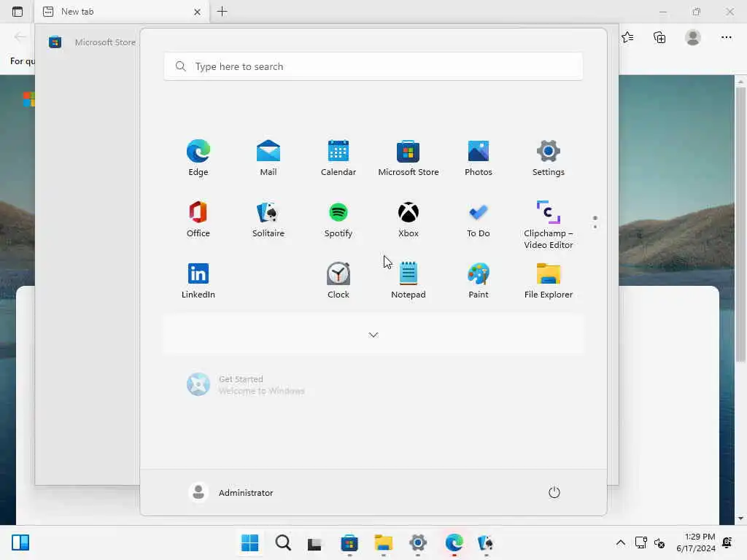Open Get Started recommended item
The height and width of the screenshot is (560, 747).
245,385
